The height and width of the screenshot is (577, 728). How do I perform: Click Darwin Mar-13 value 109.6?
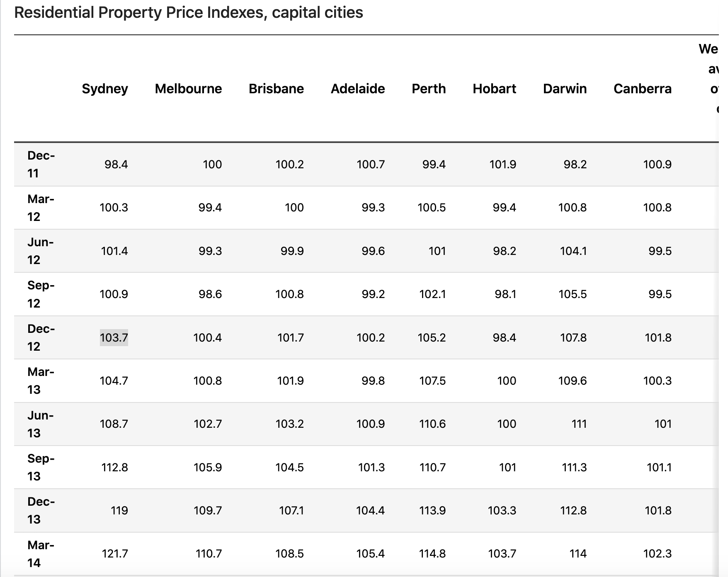[573, 381]
